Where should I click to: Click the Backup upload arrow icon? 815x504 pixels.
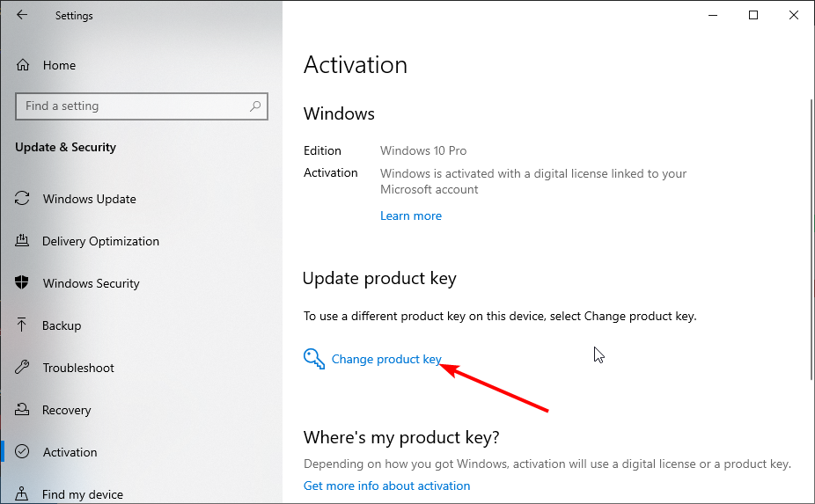click(x=23, y=325)
